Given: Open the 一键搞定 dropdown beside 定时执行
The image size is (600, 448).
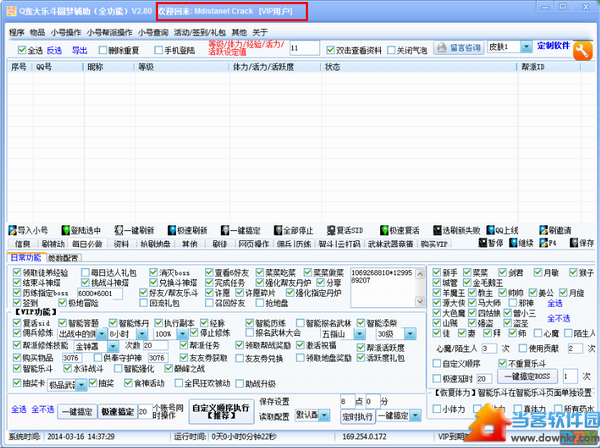Looking at the screenshot, I should coord(415,415).
